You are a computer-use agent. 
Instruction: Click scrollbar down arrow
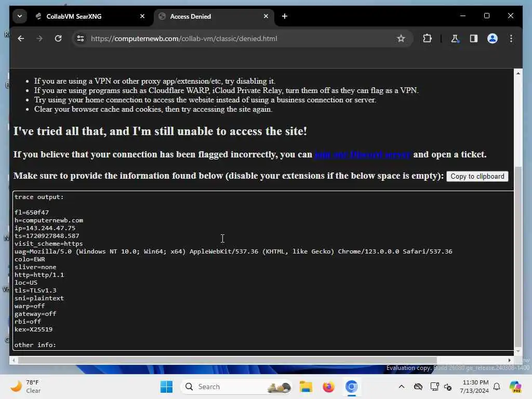(x=518, y=351)
